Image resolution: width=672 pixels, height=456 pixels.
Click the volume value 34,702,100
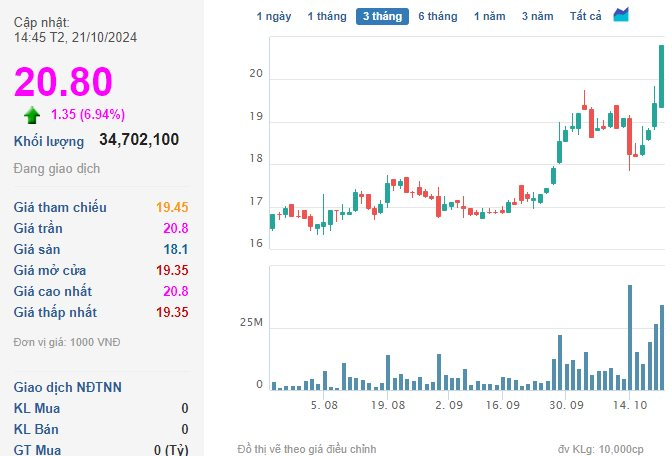tap(139, 139)
